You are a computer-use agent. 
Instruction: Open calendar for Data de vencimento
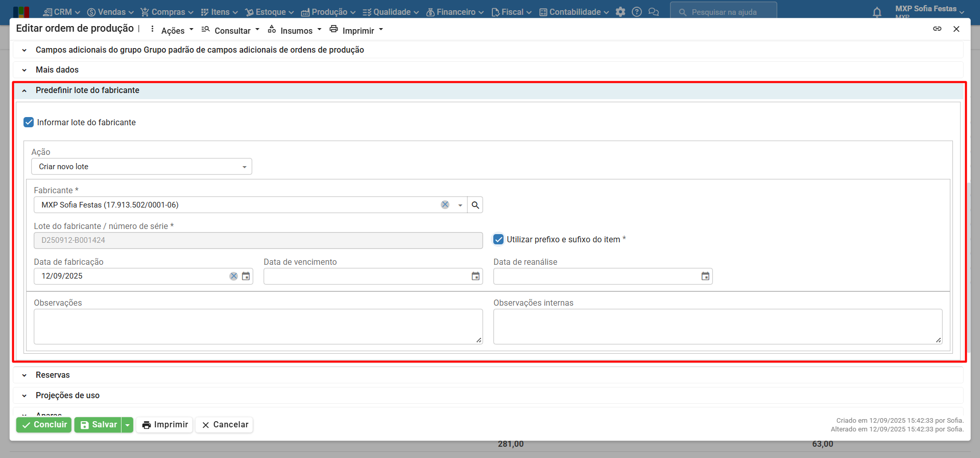click(x=475, y=276)
